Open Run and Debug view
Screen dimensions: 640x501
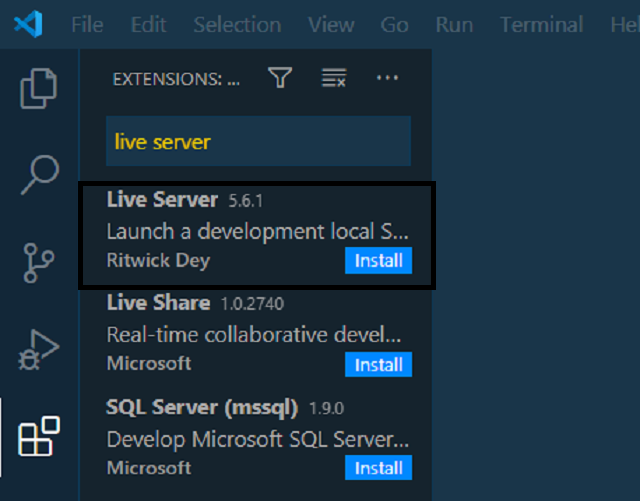point(39,349)
